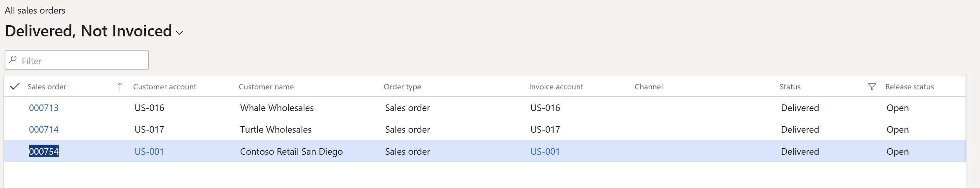Image resolution: width=980 pixels, height=188 pixels.
Task: Open the Customer account column header options
Action: coord(165,87)
